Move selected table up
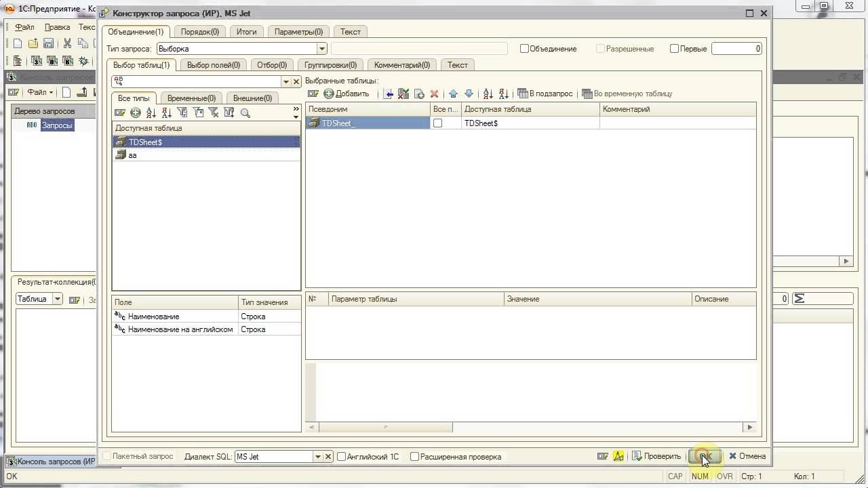This screenshot has width=868, height=488. tap(454, 94)
